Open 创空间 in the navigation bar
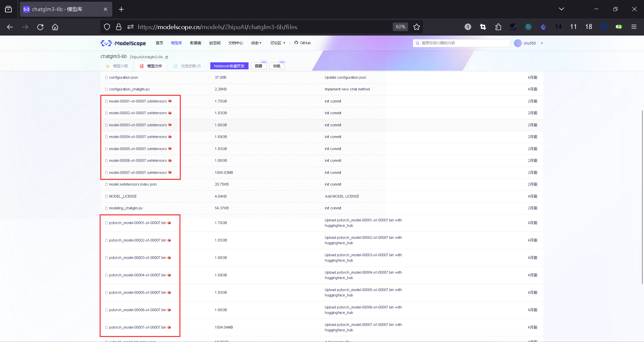The height and width of the screenshot is (342, 644). point(215,43)
